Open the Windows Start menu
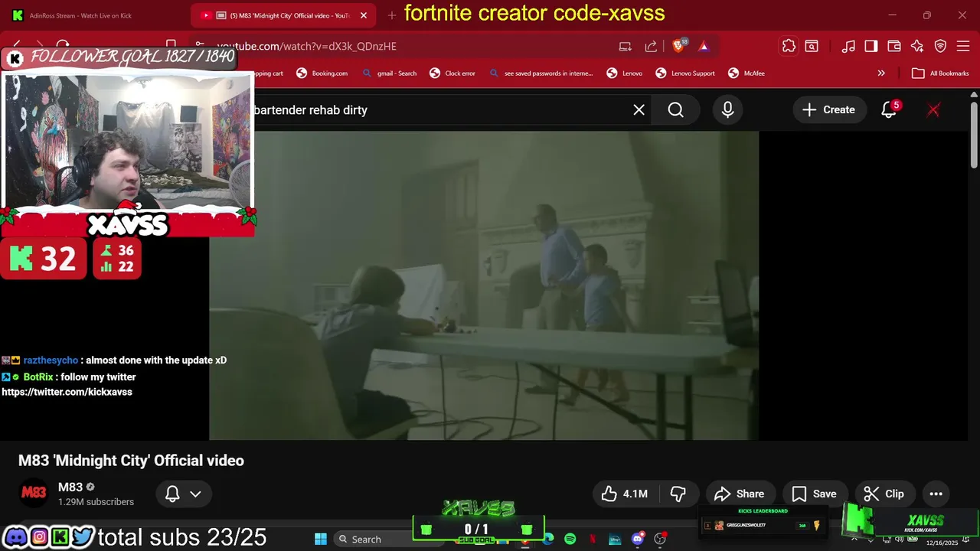This screenshot has width=980, height=551. (321, 539)
